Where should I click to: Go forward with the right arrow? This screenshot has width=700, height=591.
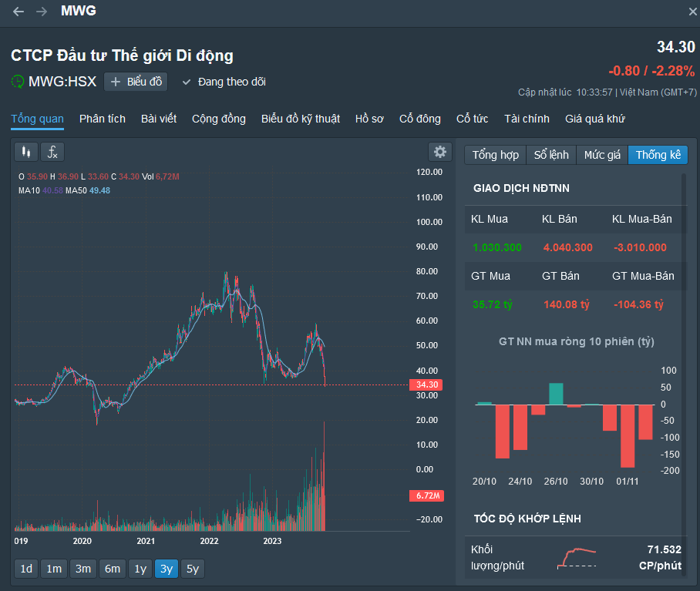click(42, 11)
